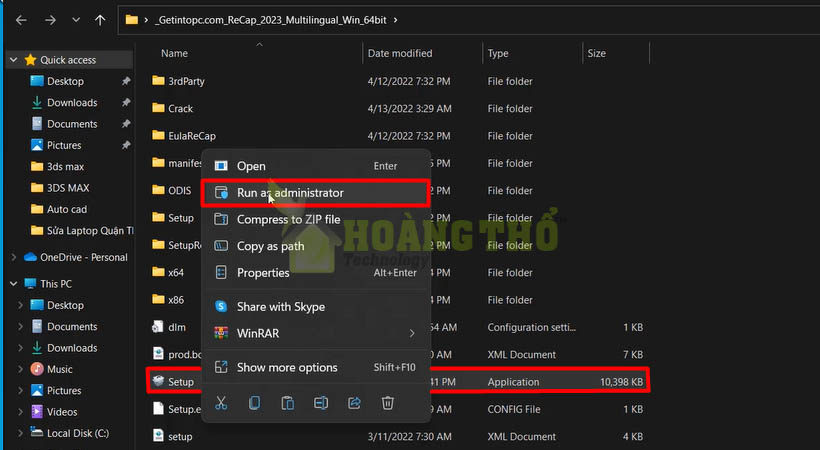
Task: Open Local Disk (C:) in sidebar
Action: (78, 433)
